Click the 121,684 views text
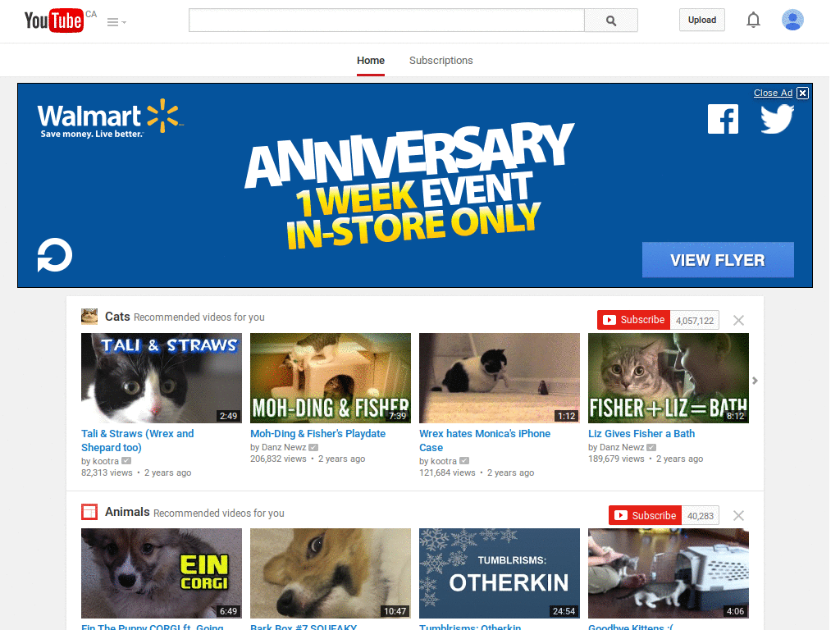 click(x=447, y=472)
